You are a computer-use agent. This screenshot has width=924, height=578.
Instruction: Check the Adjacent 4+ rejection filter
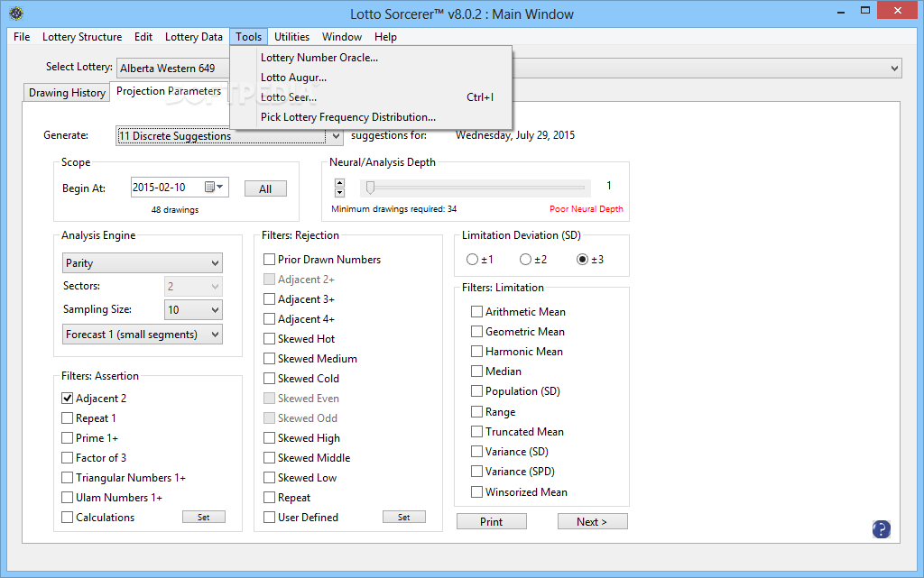tap(269, 319)
